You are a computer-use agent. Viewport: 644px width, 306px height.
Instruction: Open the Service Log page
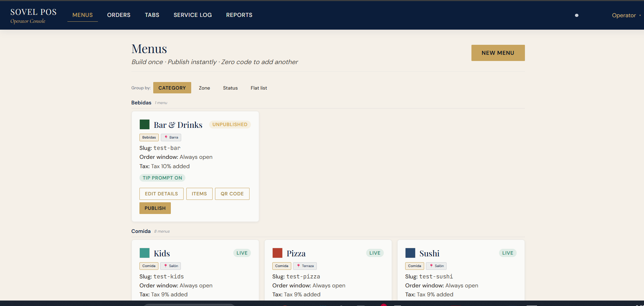click(x=193, y=15)
